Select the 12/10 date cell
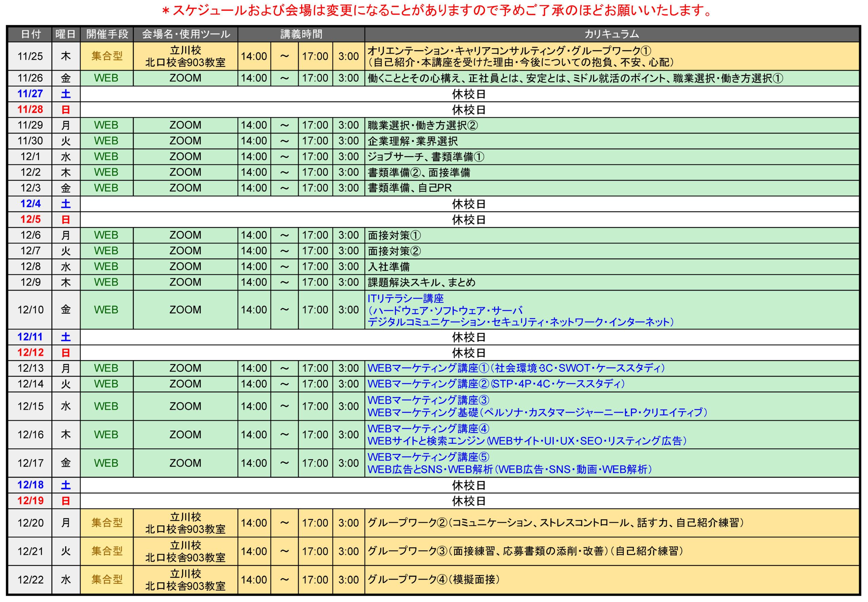This screenshot has height=602, width=868. click(x=30, y=310)
